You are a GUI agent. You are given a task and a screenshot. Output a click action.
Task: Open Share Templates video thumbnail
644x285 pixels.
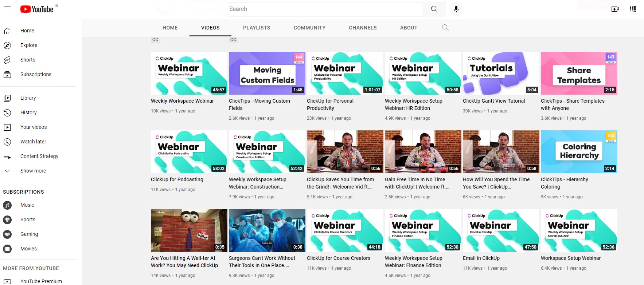pos(579,73)
